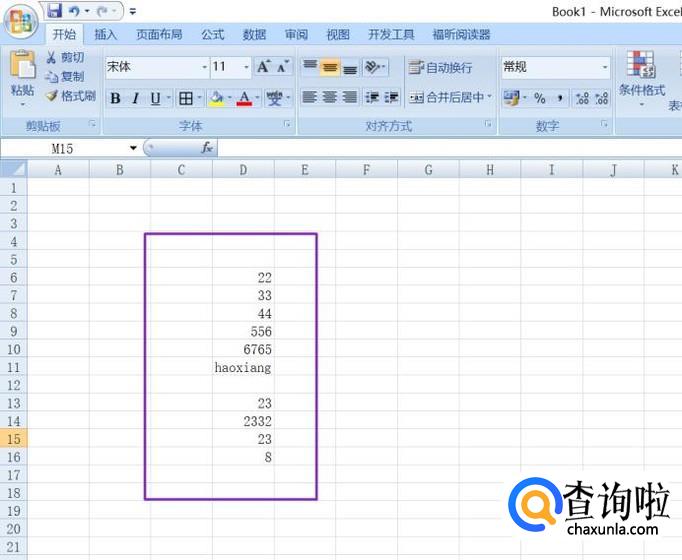Switch to the View (视图) tab
Image resolution: width=682 pixels, height=560 pixels.
338,34
